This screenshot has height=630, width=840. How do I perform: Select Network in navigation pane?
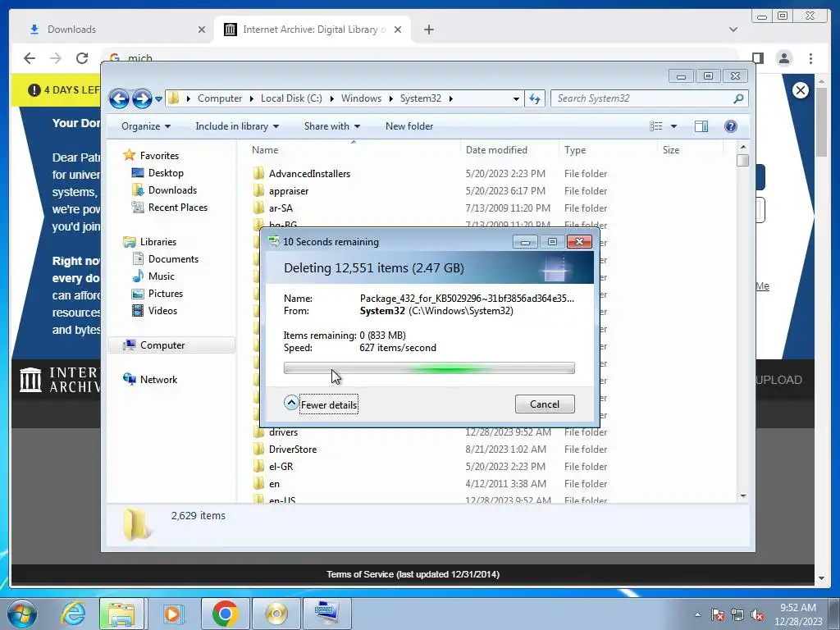coord(158,380)
